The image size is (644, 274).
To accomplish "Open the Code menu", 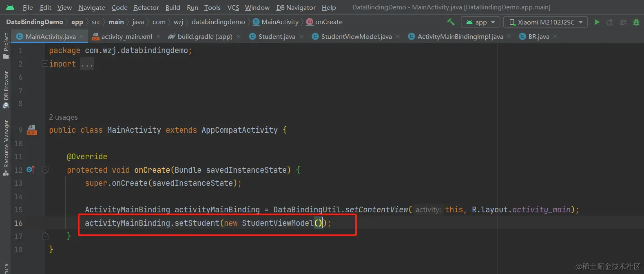I will (120, 7).
